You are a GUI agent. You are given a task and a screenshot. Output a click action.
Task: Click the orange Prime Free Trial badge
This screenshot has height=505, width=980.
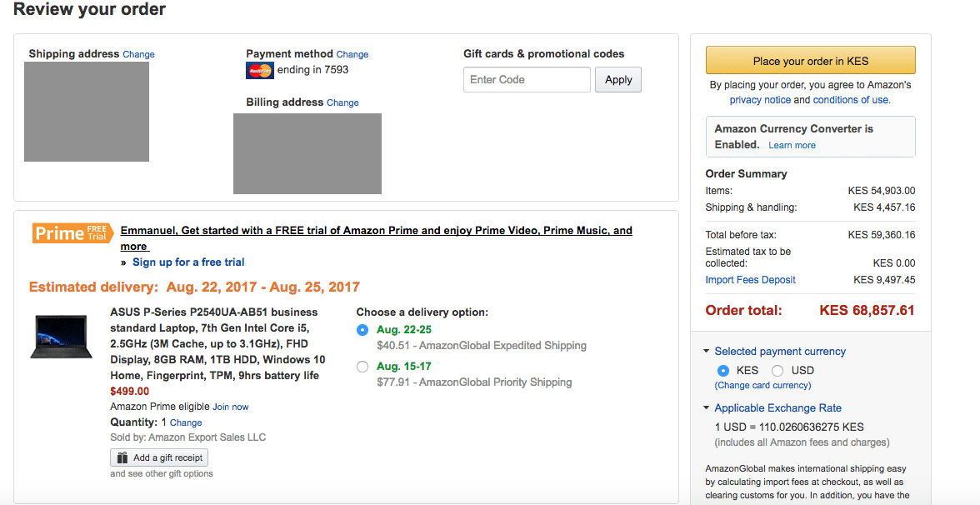click(x=72, y=232)
